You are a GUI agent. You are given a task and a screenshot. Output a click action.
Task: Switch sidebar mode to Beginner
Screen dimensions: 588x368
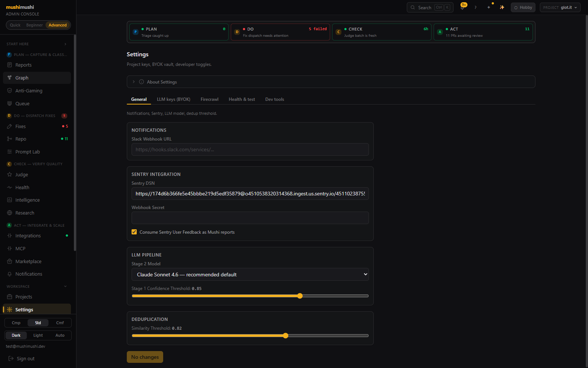coord(35,25)
